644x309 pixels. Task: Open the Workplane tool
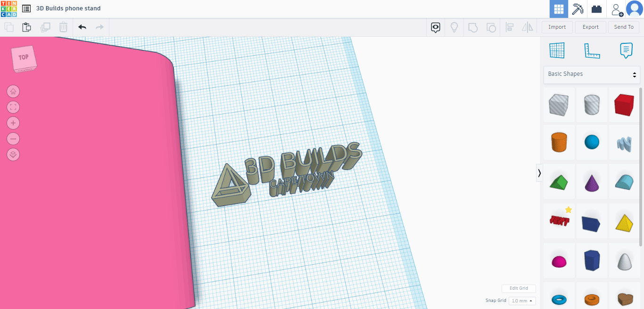click(x=557, y=50)
